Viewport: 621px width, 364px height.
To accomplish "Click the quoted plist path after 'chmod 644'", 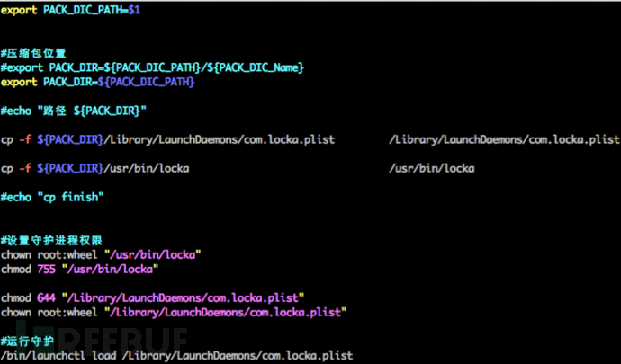I will [183, 297].
